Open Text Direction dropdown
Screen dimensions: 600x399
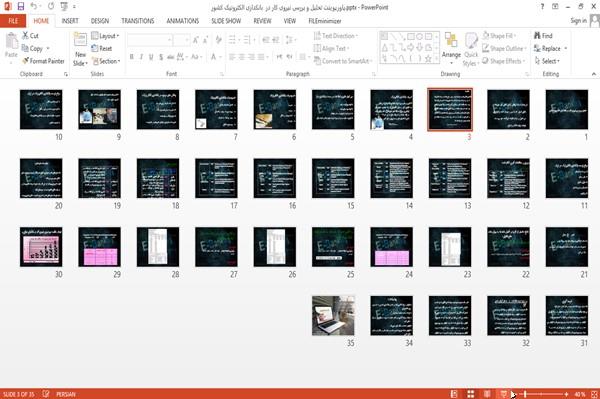(336, 36)
